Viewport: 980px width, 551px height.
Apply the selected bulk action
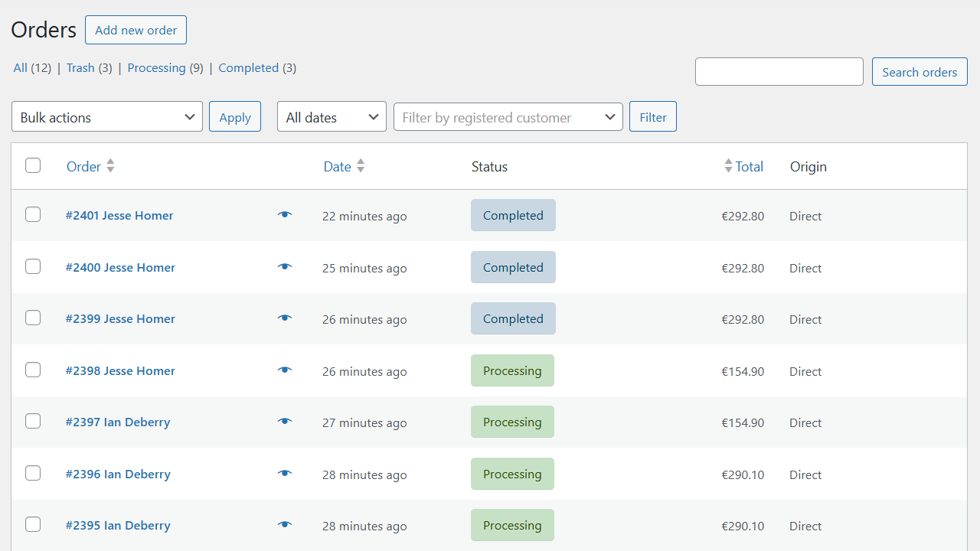[235, 116]
